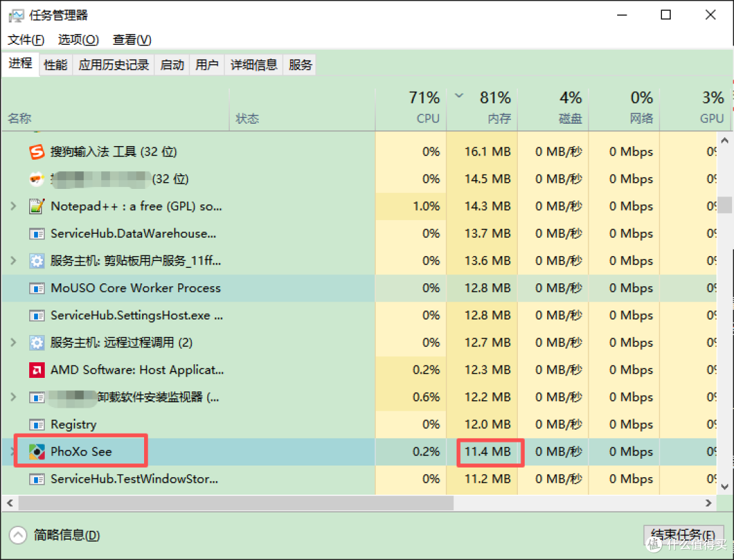Click the ServiceHub.DataWarehouse process icon
734x560 pixels.
(x=37, y=234)
